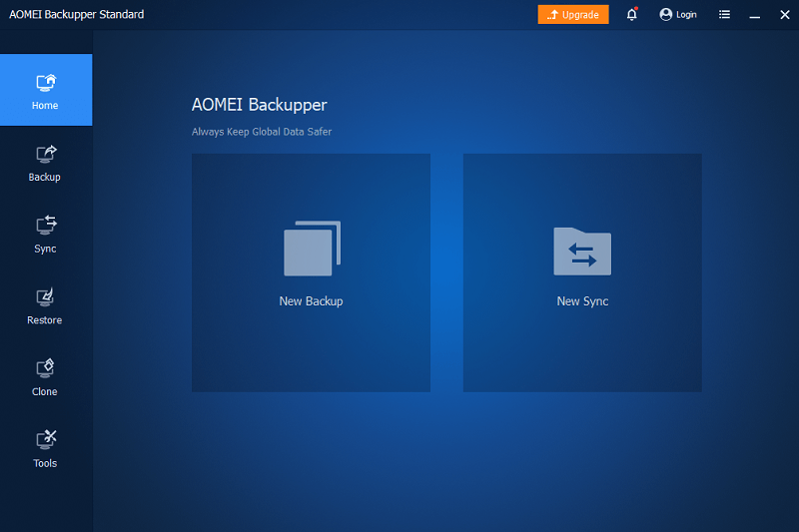Open the Restore section icon
799x532 pixels.
46,297
